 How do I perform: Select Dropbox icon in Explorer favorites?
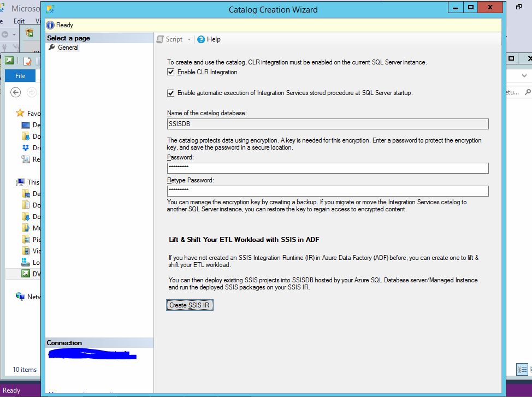click(x=26, y=147)
